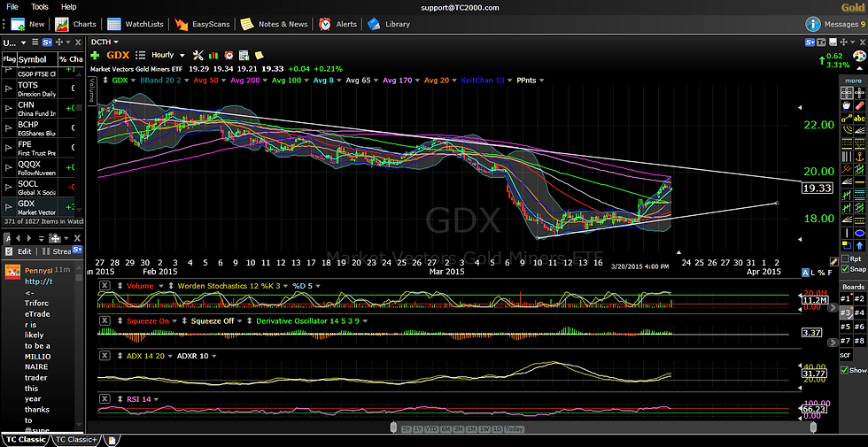Viewport: 868px width, 447px height.
Task: Toggle the L log scale option
Action: click(813, 273)
